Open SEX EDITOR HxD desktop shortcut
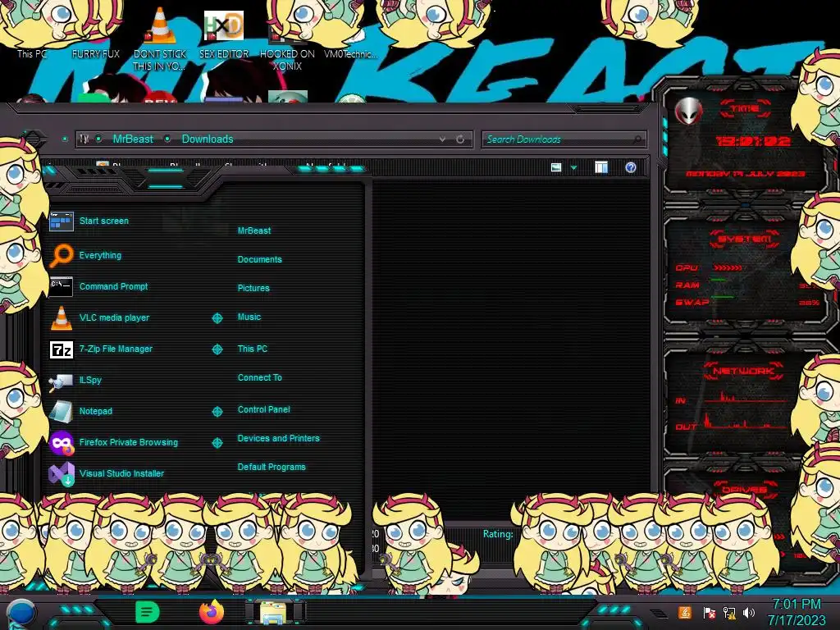Image resolution: width=840 pixels, height=630 pixels. [x=224, y=34]
